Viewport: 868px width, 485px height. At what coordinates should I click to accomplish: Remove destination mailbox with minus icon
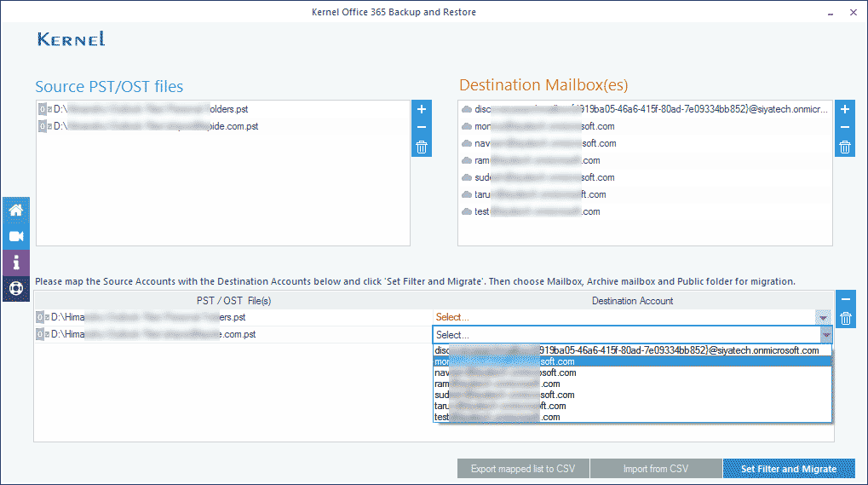(845, 127)
